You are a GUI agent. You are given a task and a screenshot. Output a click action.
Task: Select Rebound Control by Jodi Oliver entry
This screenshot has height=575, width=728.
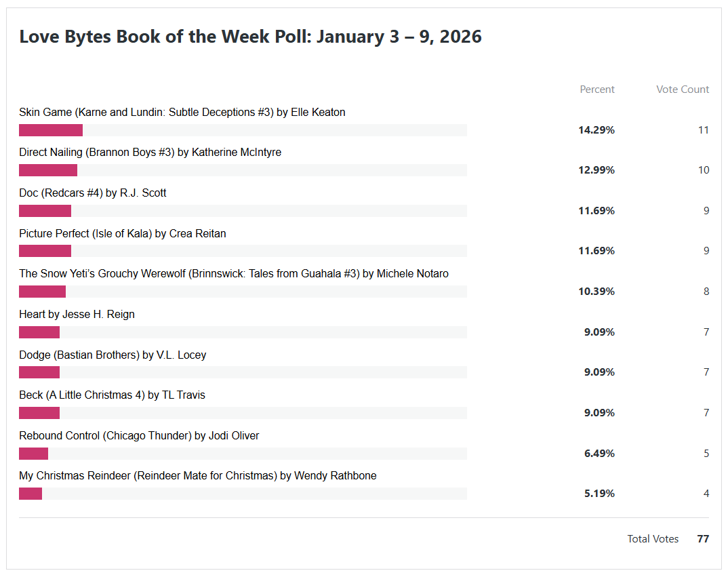(139, 436)
